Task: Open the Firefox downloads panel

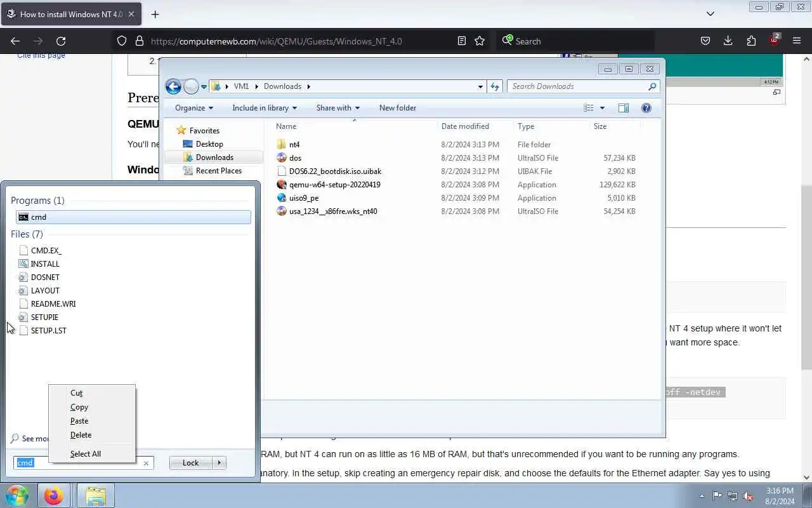Action: (x=728, y=41)
